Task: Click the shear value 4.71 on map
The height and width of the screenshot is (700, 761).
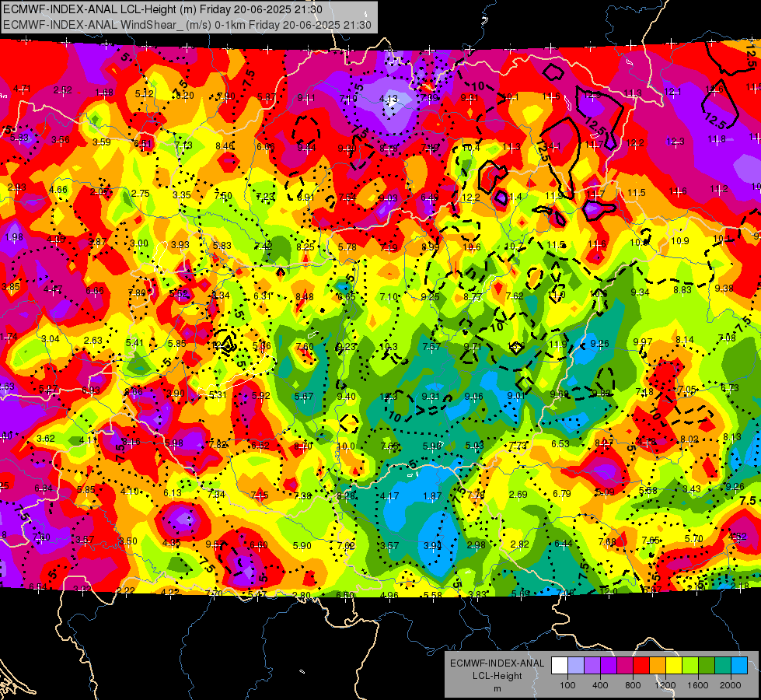Action: coord(22,89)
